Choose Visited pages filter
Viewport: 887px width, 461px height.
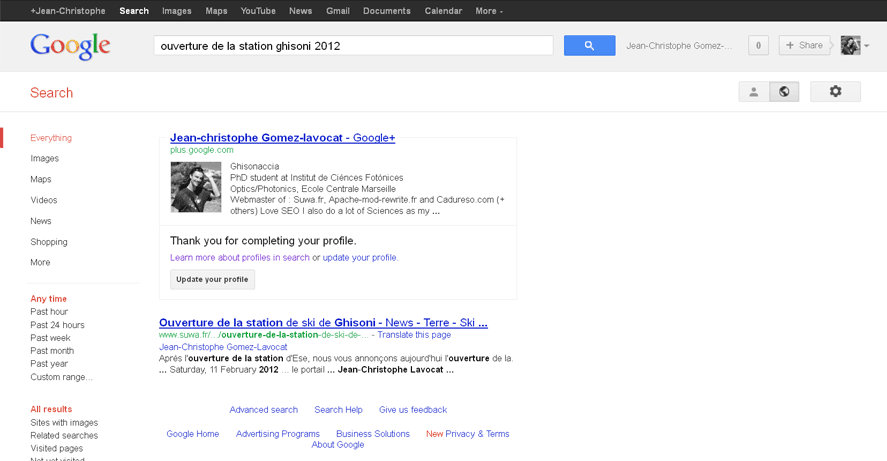point(57,449)
